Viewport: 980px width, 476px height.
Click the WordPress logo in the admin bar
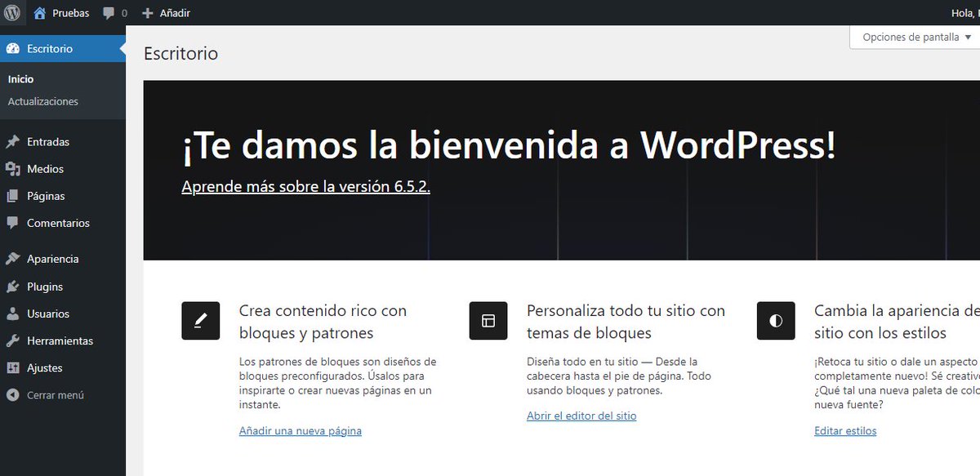pos(12,12)
